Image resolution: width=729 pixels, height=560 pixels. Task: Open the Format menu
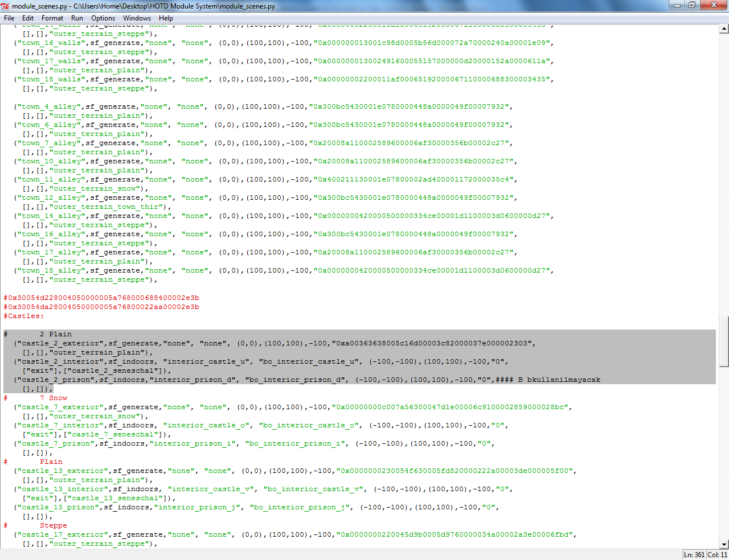coord(52,18)
